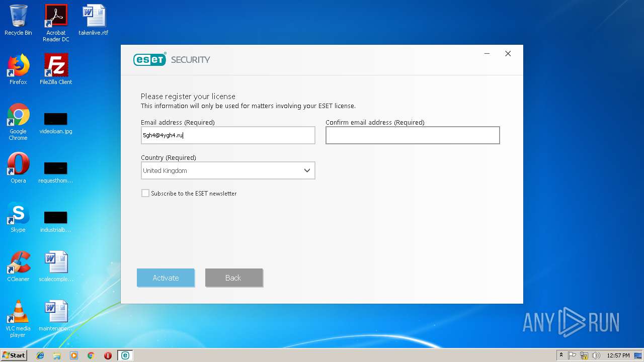
Task: Open the volume speaker tray icon
Action: tap(596, 355)
